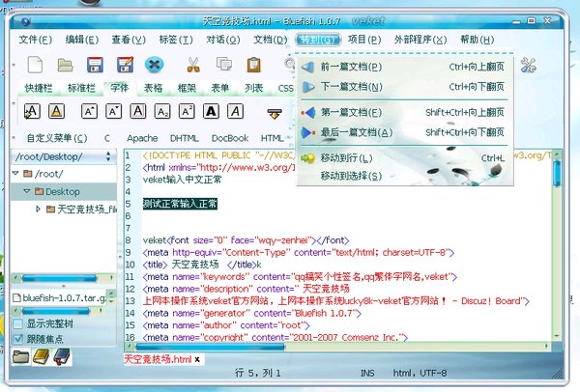Open the 项目(P) menu
Screen dimensions: 580x392
(364, 40)
